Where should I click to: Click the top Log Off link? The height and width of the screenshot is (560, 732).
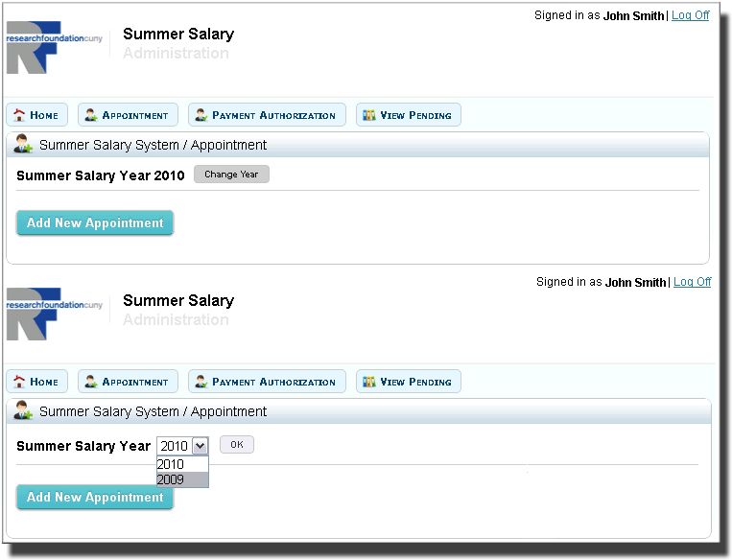(x=690, y=15)
